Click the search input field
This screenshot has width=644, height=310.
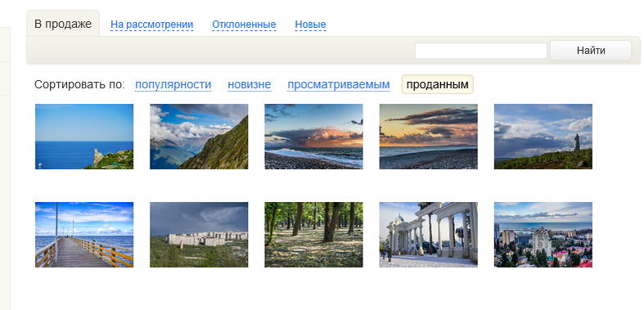tap(480, 51)
